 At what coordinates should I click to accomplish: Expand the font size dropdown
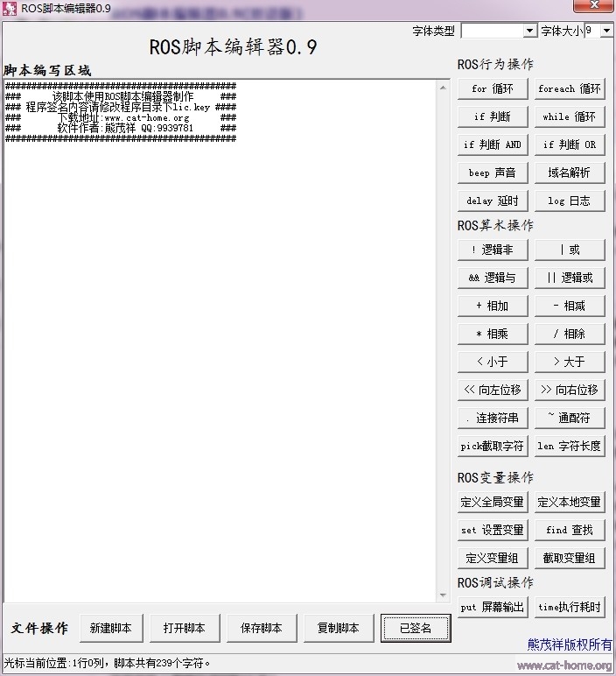606,31
